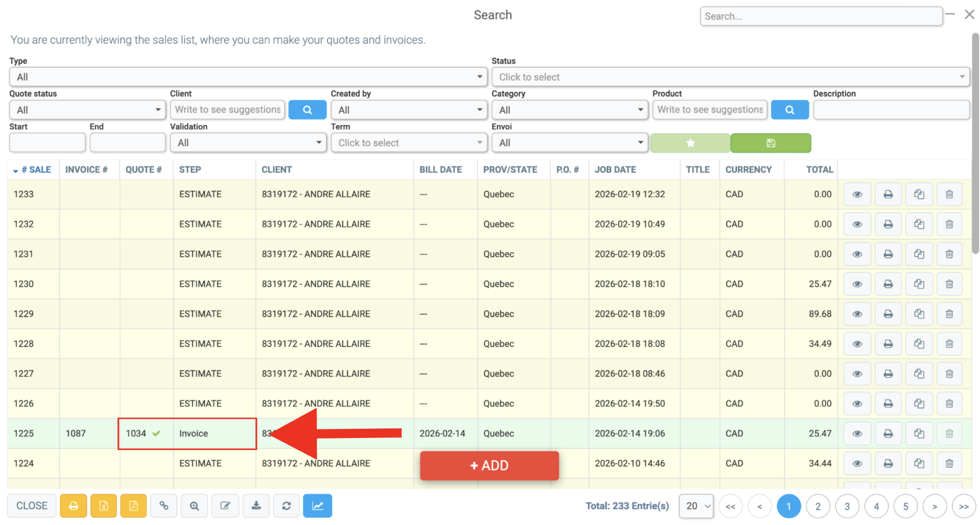Click the download icon in the bottom toolbar
This screenshot has width=980, height=525.
point(256,505)
